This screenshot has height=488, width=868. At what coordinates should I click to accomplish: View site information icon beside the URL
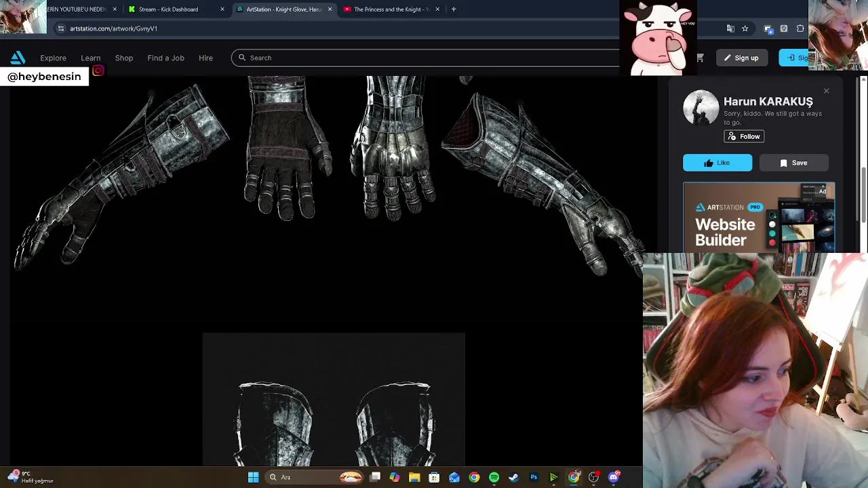point(60,28)
